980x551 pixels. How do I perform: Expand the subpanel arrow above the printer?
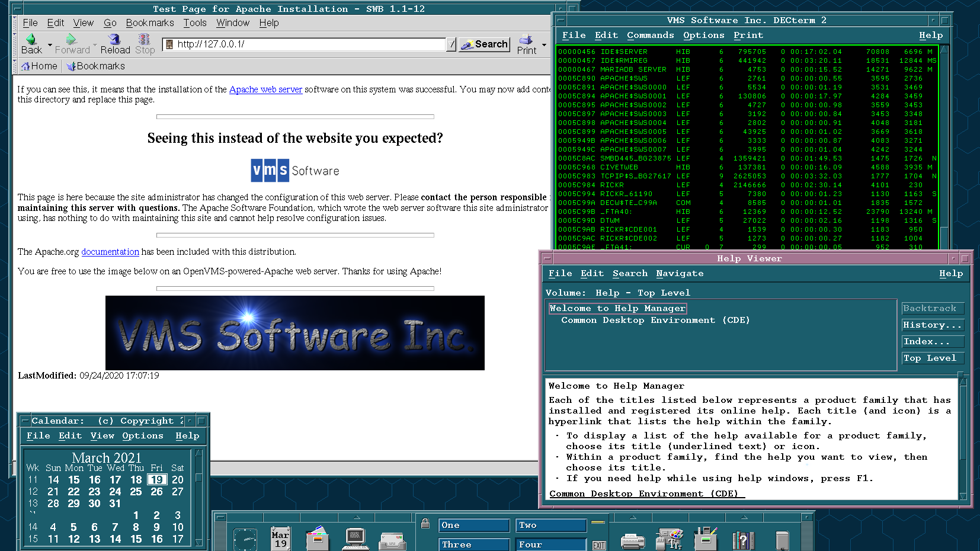[632, 517]
